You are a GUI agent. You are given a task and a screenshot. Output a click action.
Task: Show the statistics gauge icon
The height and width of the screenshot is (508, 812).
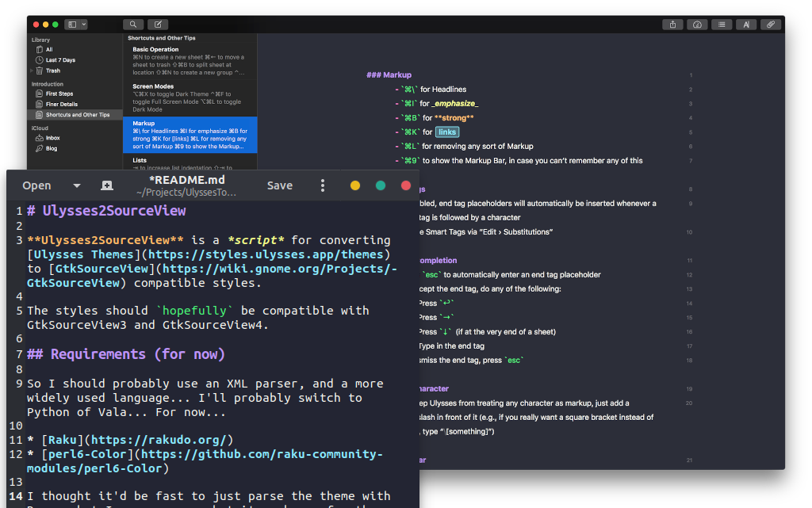[697, 25]
